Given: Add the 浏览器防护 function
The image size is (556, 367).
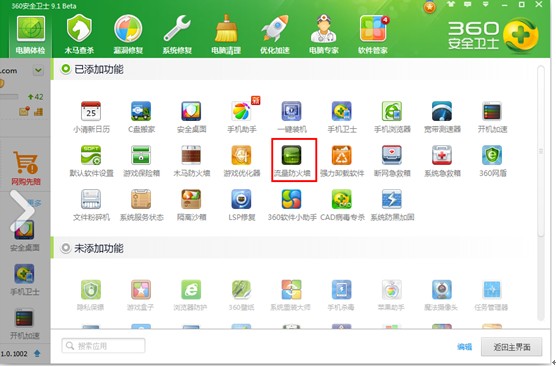Looking at the screenshot, I should point(191,295).
